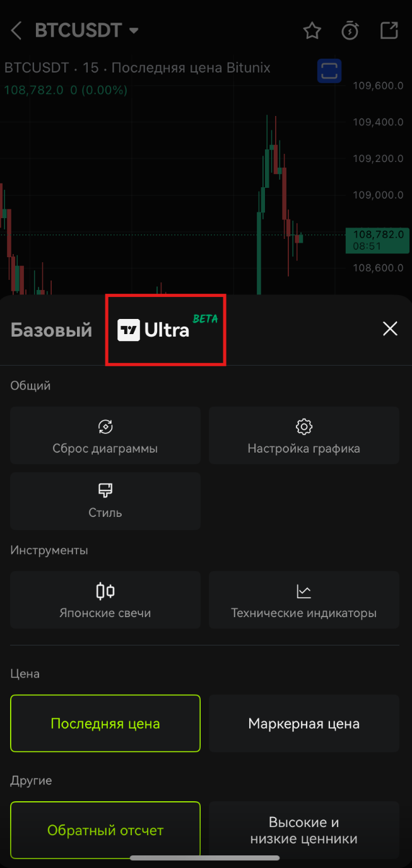This screenshot has height=868, width=412.
Task: Select the Маркерная цена price option
Action: [304, 724]
